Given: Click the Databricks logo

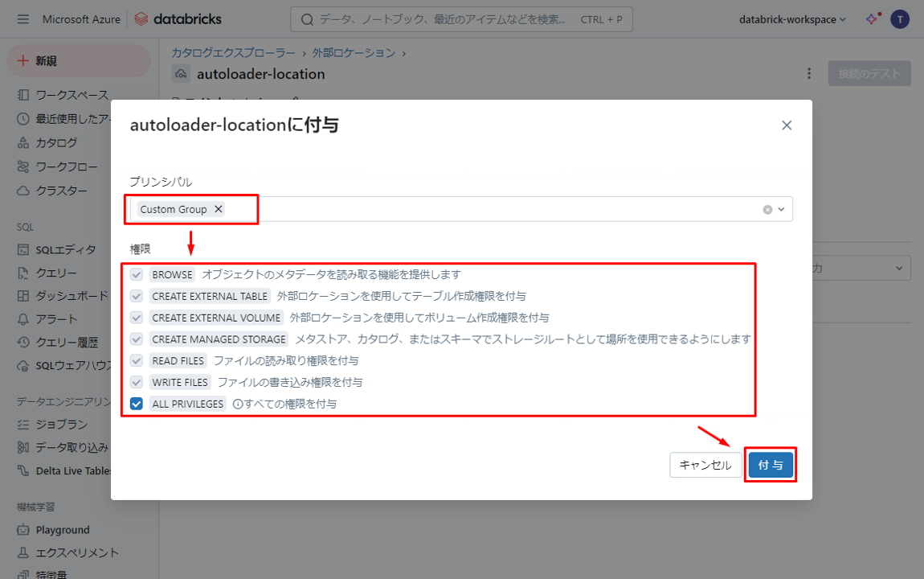Looking at the screenshot, I should pyautogui.click(x=178, y=19).
